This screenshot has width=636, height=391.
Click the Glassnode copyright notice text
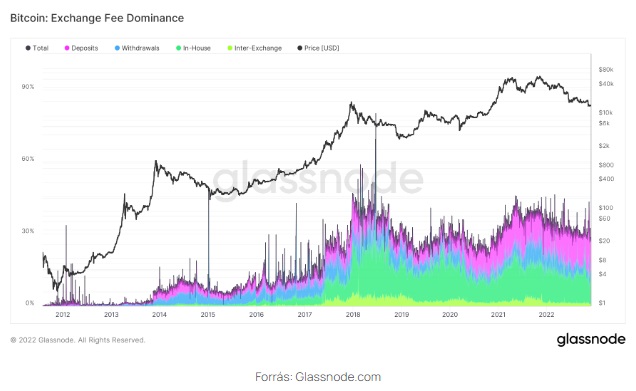tap(77, 340)
